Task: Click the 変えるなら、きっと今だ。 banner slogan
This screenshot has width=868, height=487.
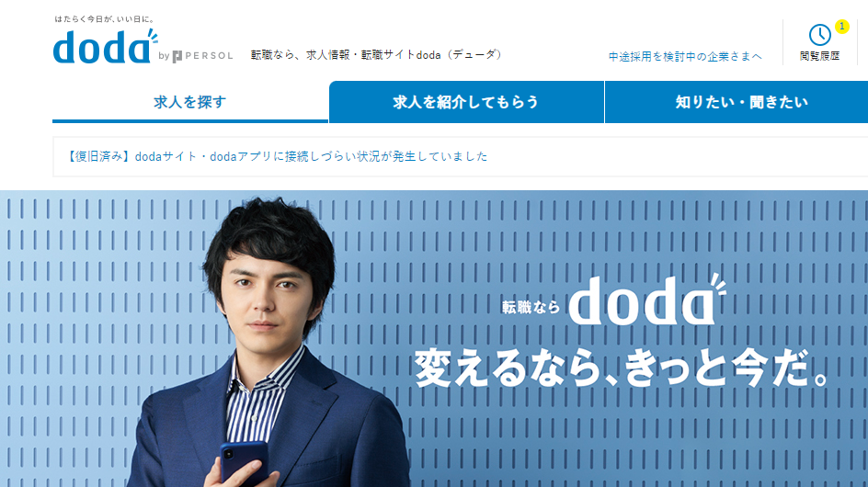Action: pyautogui.click(x=621, y=368)
